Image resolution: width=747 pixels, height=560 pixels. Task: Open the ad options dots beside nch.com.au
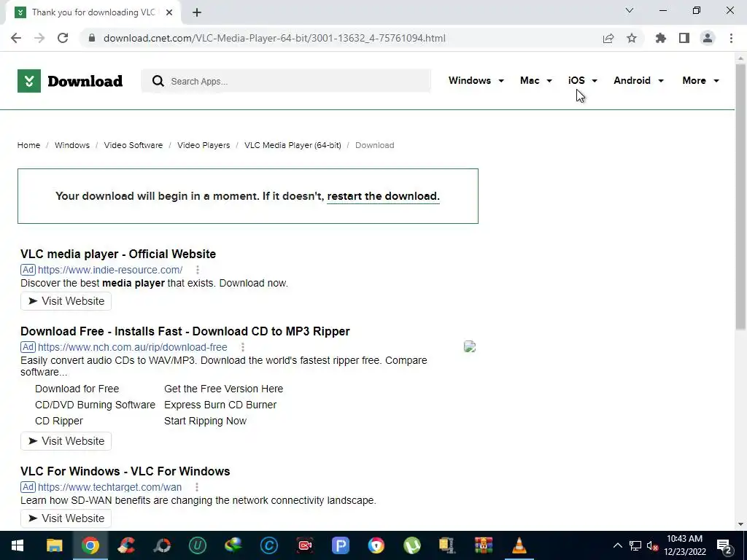[242, 347]
